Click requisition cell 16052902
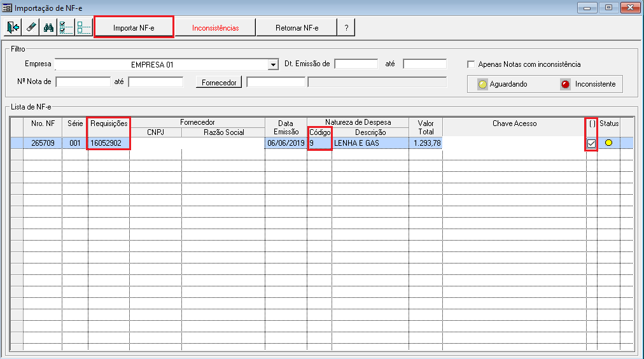 point(109,143)
